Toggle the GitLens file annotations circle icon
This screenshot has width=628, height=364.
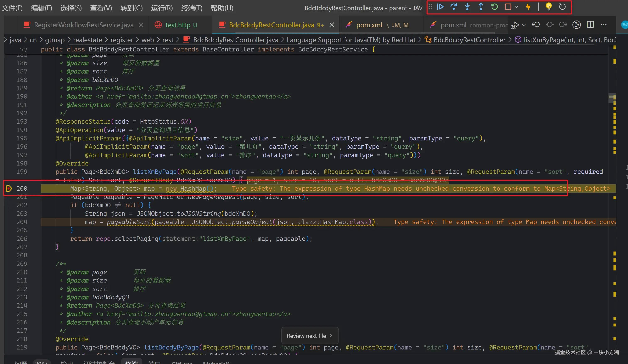coord(576,25)
